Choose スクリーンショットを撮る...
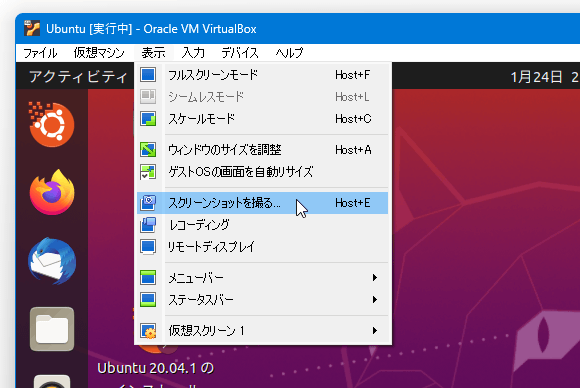Screen dimensions: 580x388 pyautogui.click(x=263, y=203)
